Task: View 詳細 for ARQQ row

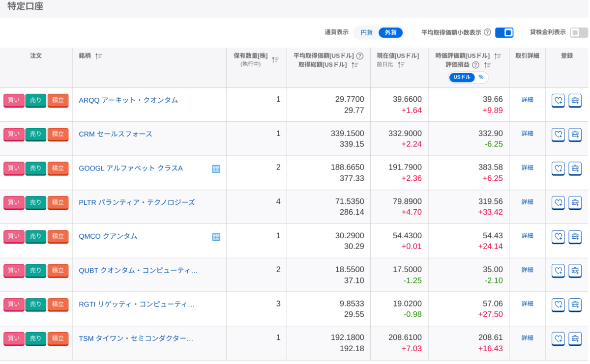Action: pyautogui.click(x=527, y=100)
